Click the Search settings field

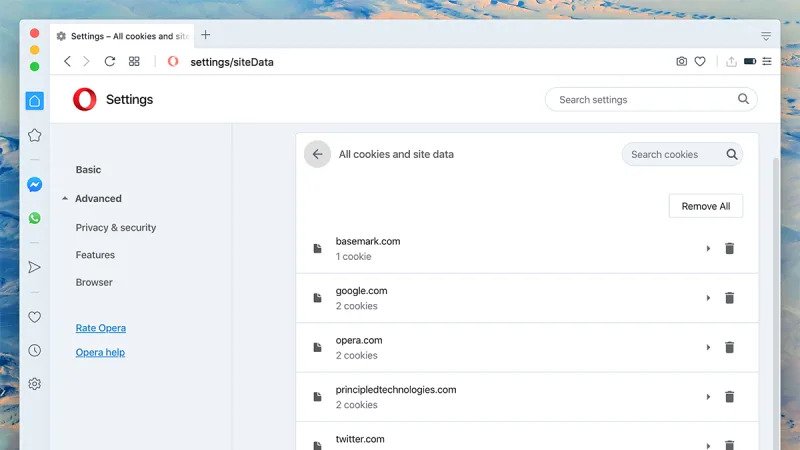click(651, 99)
